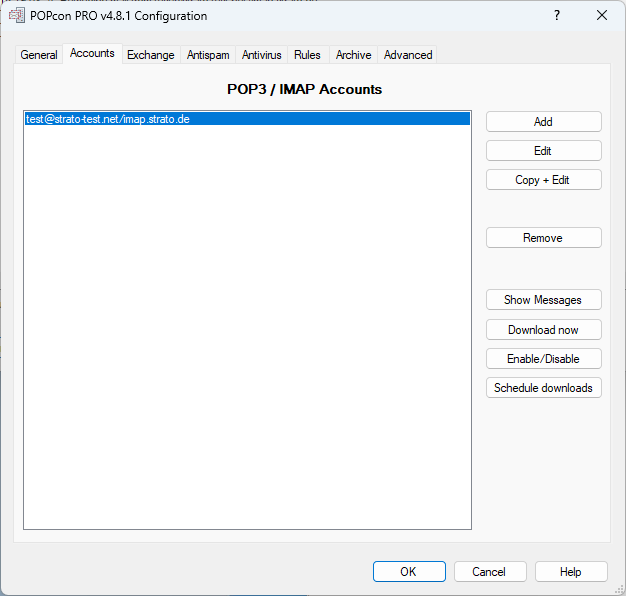This screenshot has height=596, width=626.
Task: Show the Advanced tab settings
Action: click(x=408, y=55)
